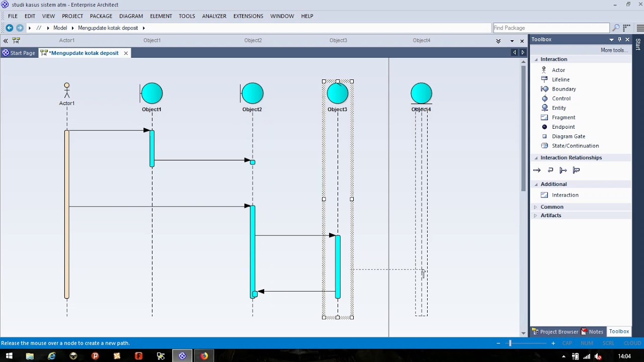Close the Toolbox panel
This screenshot has width=644, height=362.
pos(627,40)
